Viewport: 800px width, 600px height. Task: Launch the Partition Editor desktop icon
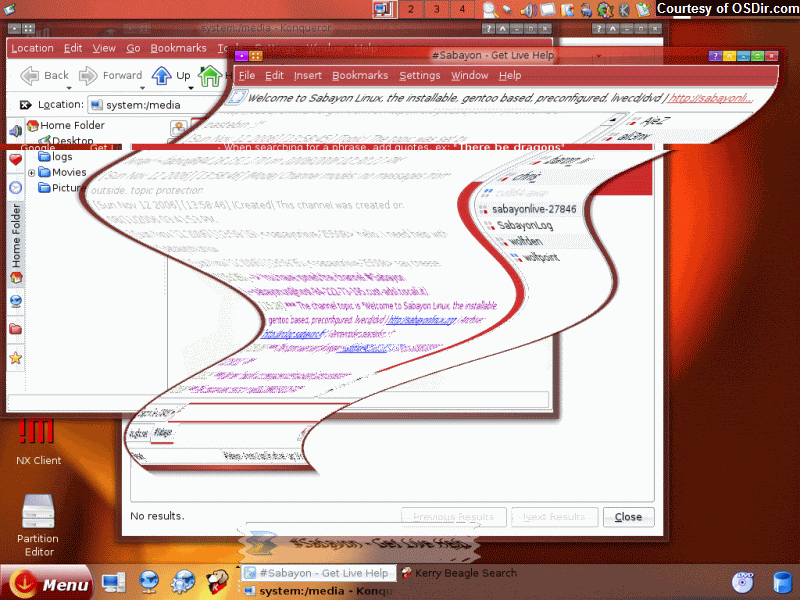(x=38, y=526)
